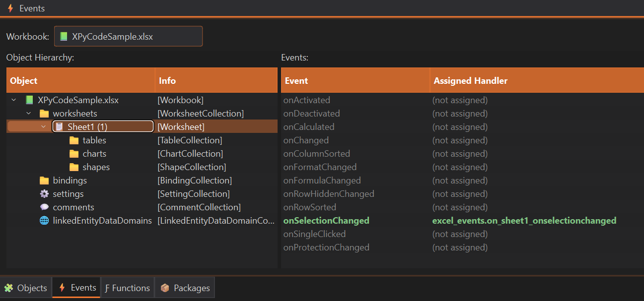Click the folder icon next to bindings

coord(44,181)
